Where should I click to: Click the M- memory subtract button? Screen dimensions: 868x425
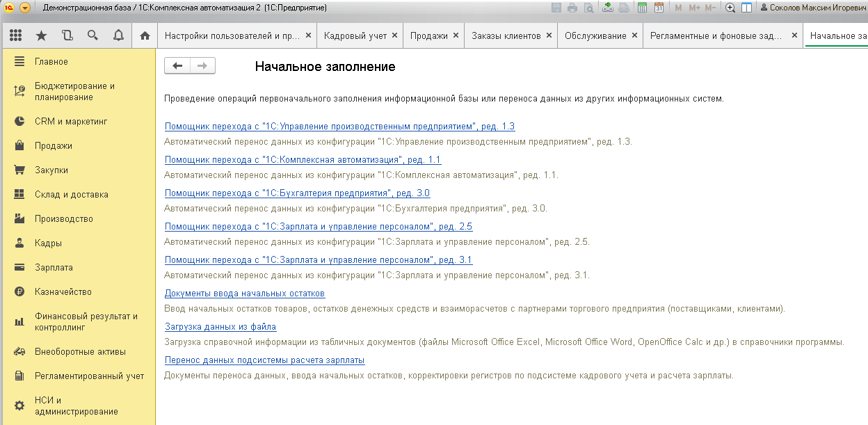tap(710, 8)
